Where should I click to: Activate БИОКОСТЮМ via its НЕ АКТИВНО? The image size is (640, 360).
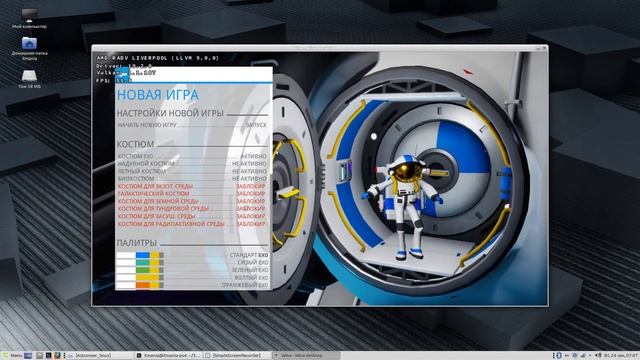tap(249, 178)
